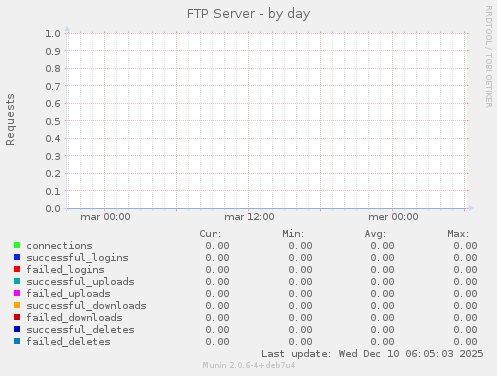Select the 'connections' legend label
497x376 pixels.
[x=59, y=246]
